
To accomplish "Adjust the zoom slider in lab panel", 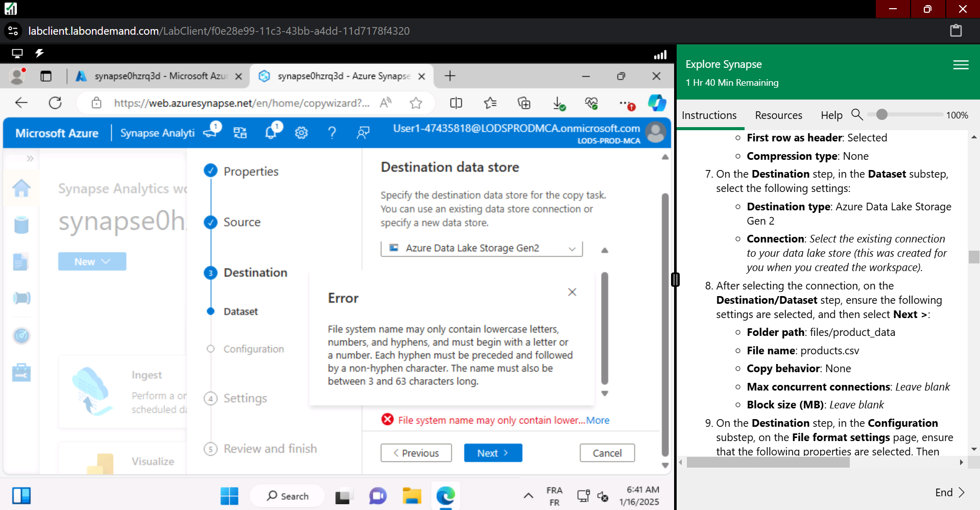I will 881,114.
